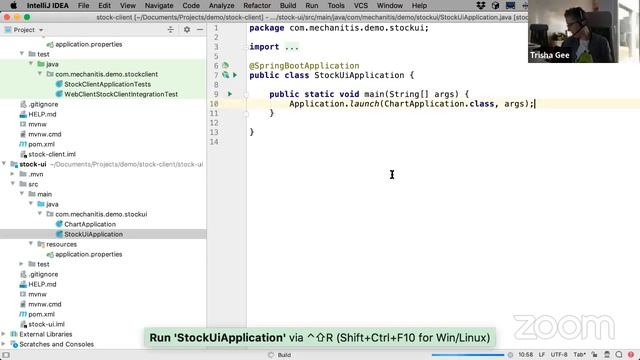The image size is (640, 360).
Task: Toggle the fold end marker on line 11
Action: (246, 113)
